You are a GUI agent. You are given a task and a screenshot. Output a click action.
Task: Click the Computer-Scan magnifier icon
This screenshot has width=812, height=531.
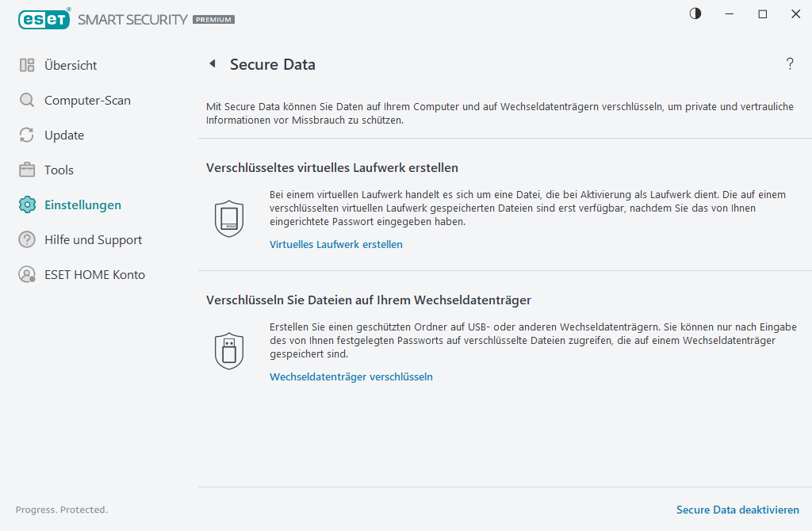(x=26, y=100)
